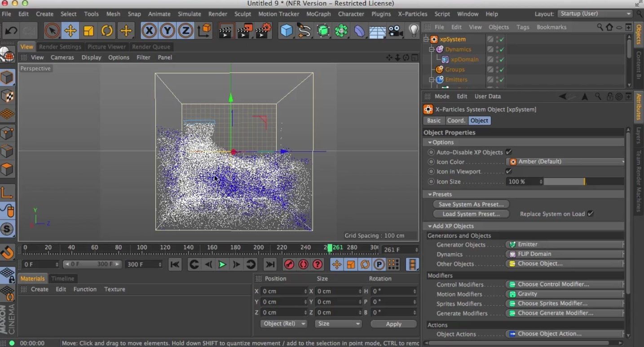Viewport: 644px width, 347px height.
Task: Add a Cube primitive object
Action: tap(286, 31)
